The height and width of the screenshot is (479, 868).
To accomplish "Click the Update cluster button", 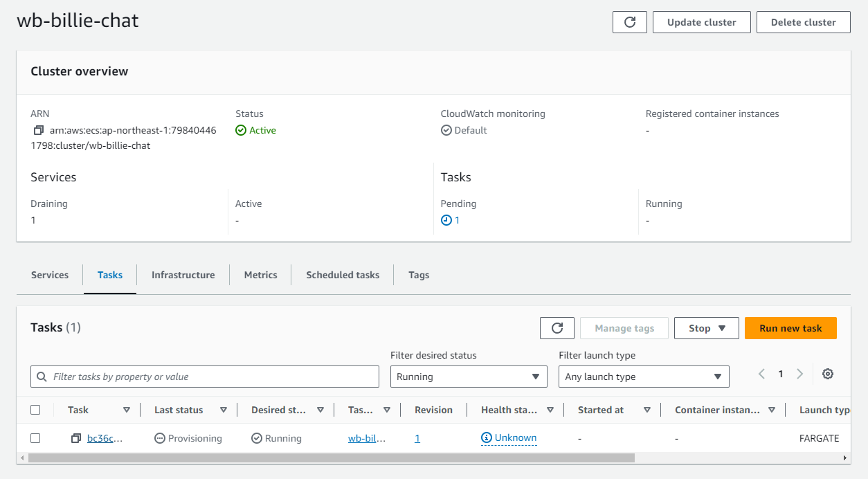I will click(x=701, y=22).
